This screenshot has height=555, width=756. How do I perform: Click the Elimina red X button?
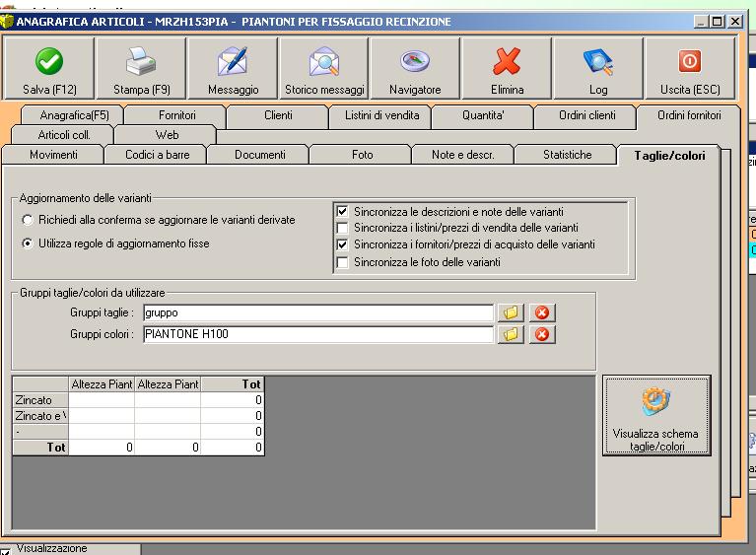507,68
